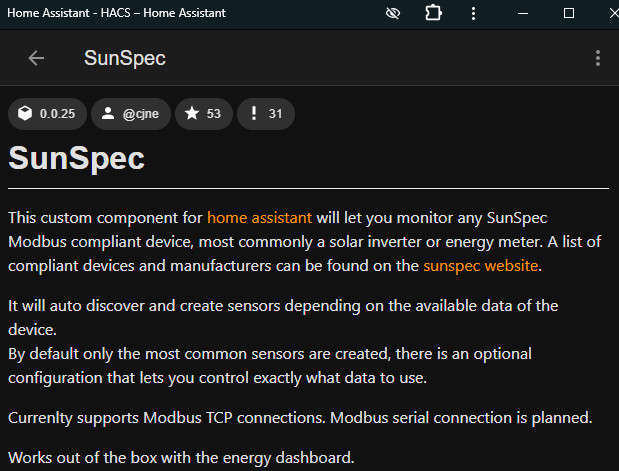Click the version 0.0.25 chip
619x471 pixels.
pyautogui.click(x=47, y=114)
